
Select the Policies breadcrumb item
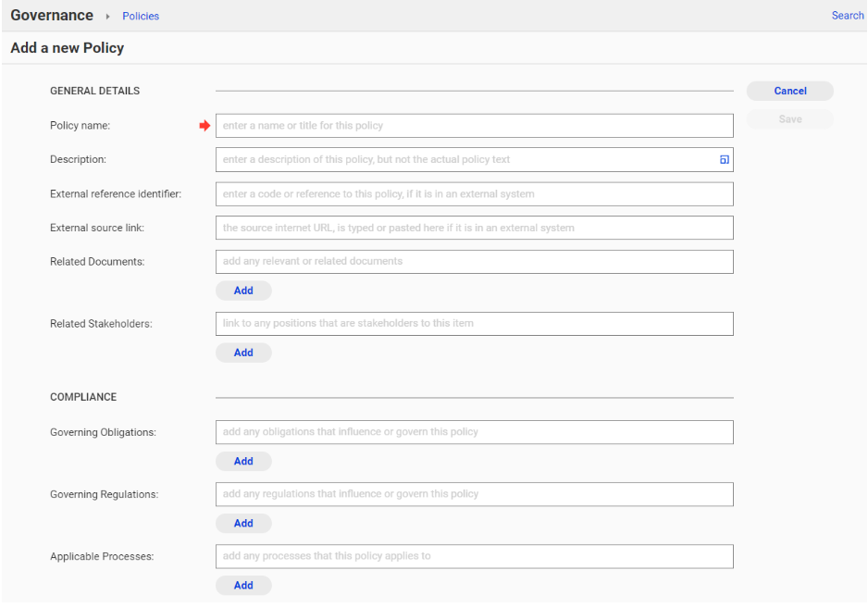[140, 16]
